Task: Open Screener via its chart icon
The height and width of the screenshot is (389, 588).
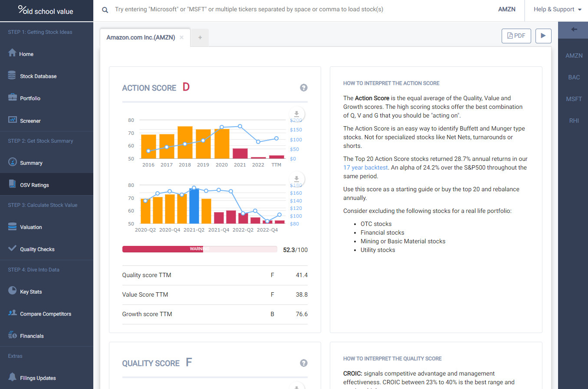Action: point(12,119)
